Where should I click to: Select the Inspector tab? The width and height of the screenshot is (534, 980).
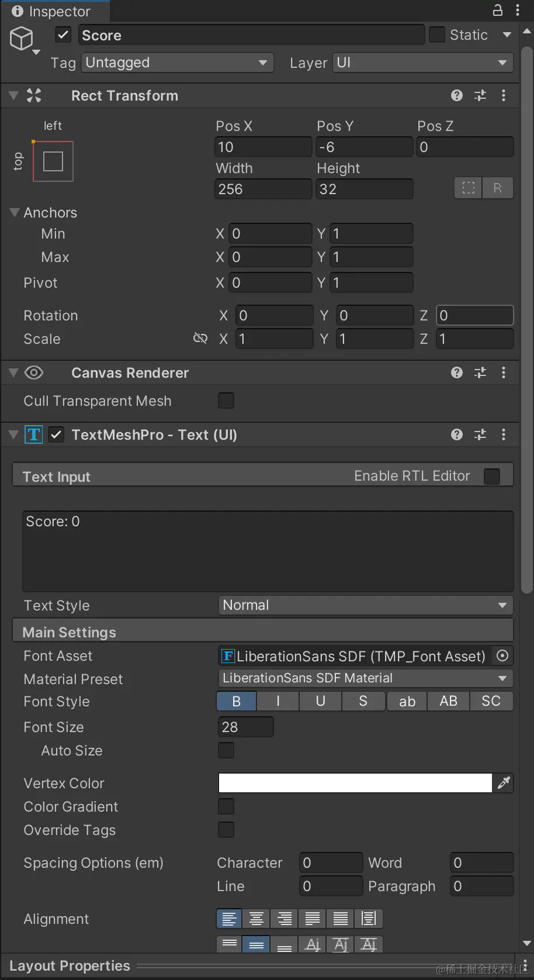coord(52,11)
